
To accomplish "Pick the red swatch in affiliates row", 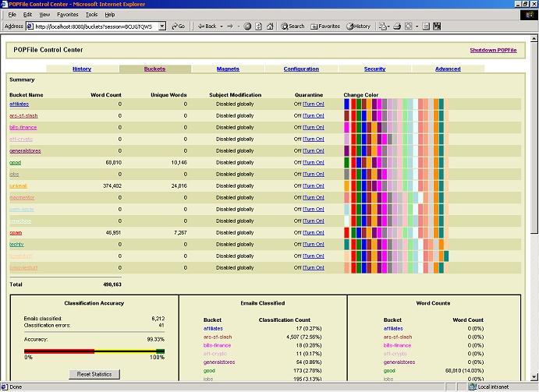I will click(x=353, y=104).
